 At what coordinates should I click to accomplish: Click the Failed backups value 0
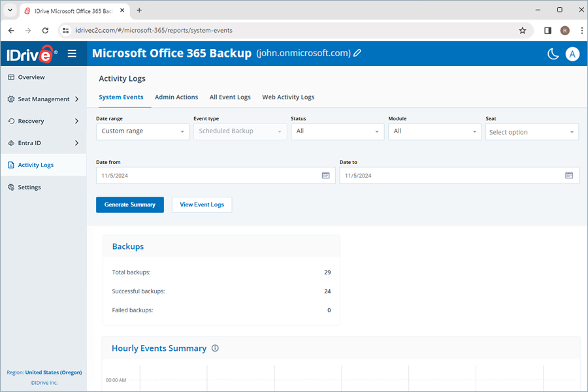(329, 310)
